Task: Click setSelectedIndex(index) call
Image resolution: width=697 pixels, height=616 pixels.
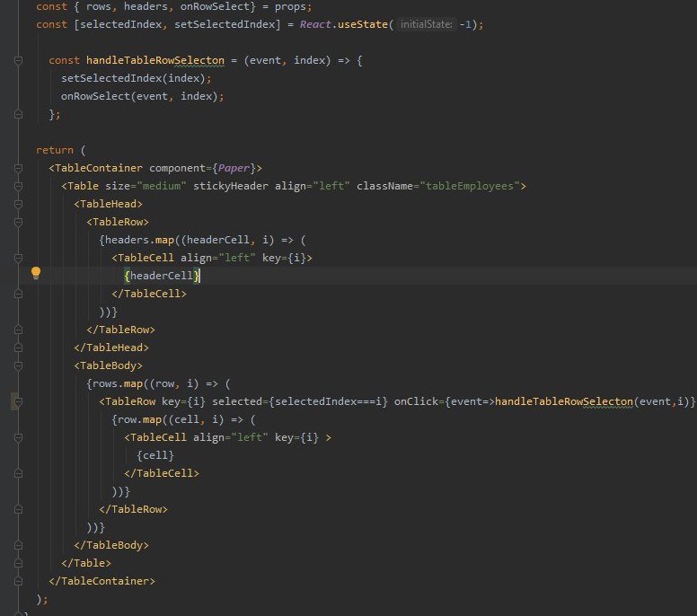Action: point(133,78)
